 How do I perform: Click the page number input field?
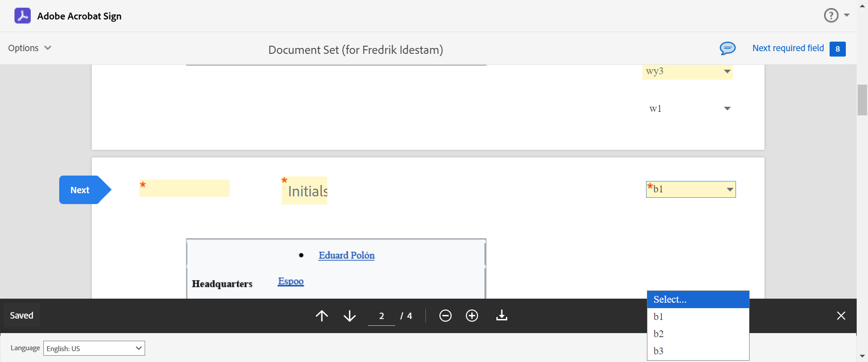pos(382,316)
